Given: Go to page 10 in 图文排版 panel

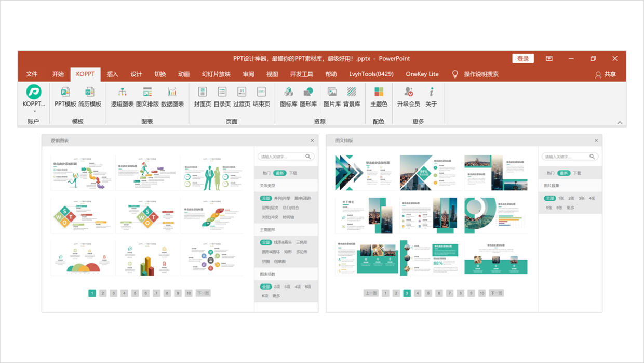Looking at the screenshot, I should tap(482, 293).
